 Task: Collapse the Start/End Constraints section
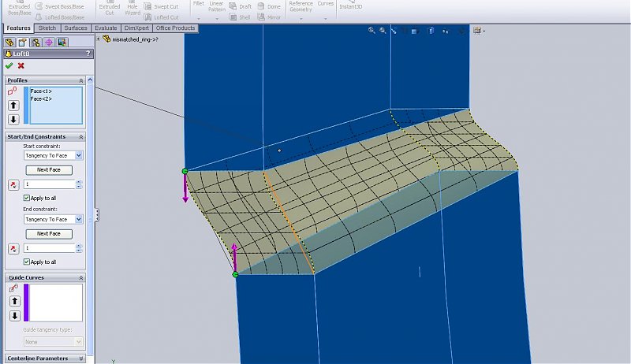point(81,137)
